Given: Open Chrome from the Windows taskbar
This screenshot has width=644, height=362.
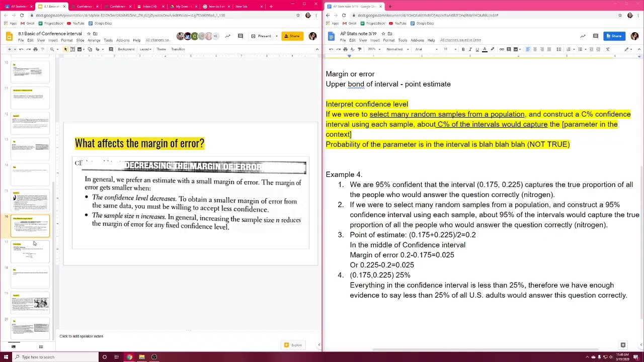Looking at the screenshot, I should [129, 357].
